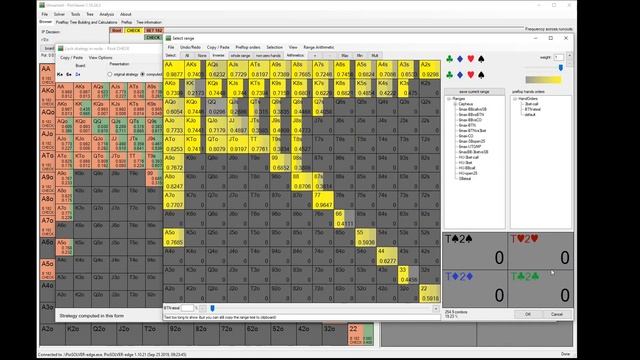Click the arithmetic Min button
Image resolution: width=640 pixels, height=360 pixels.
coord(360,56)
